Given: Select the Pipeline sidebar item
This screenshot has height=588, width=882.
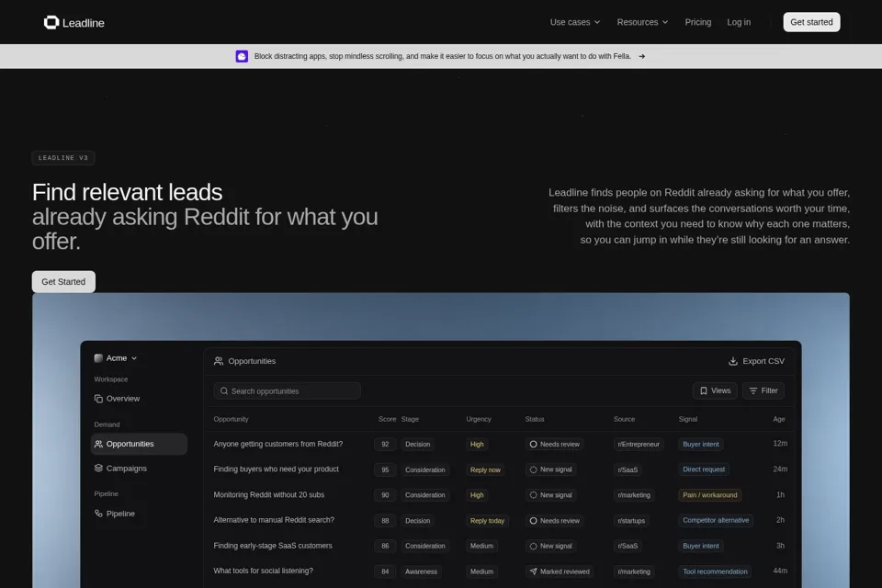Looking at the screenshot, I should tap(139, 514).
